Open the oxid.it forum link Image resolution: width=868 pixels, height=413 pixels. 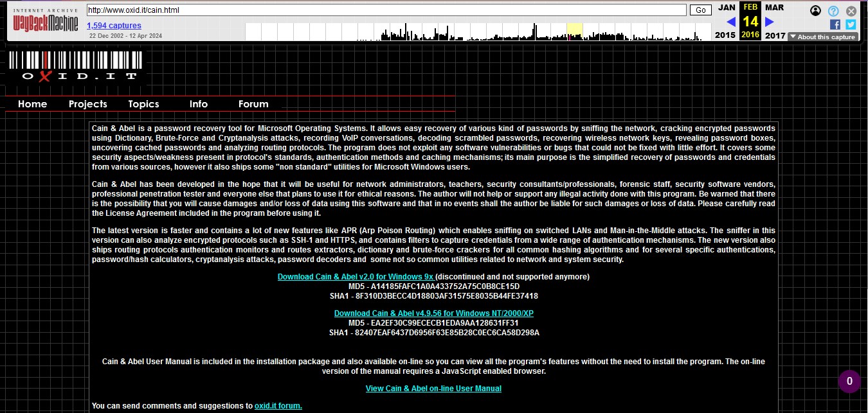278,406
